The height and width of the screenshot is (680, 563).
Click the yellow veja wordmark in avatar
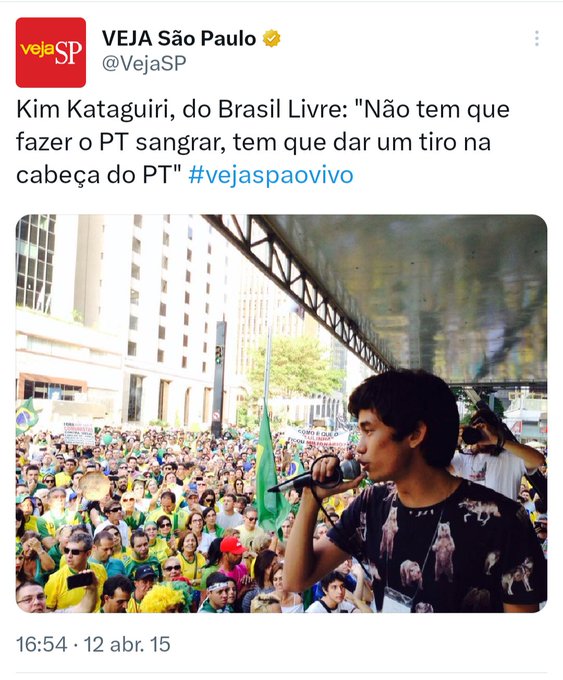click(38, 50)
